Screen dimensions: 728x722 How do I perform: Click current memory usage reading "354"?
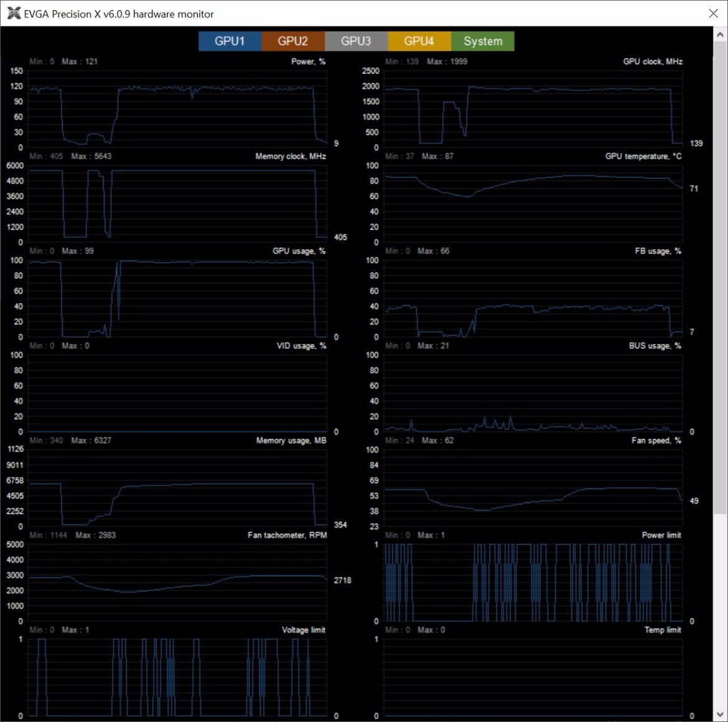(x=340, y=525)
